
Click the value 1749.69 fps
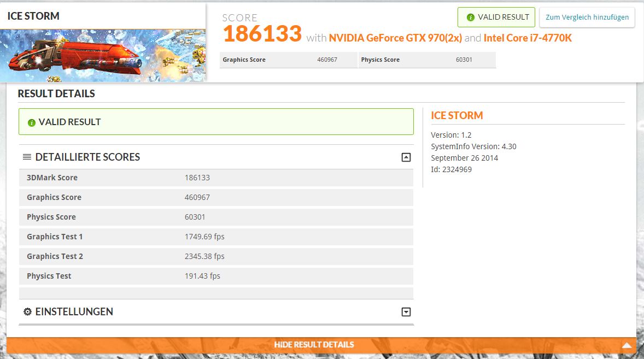[x=204, y=237]
